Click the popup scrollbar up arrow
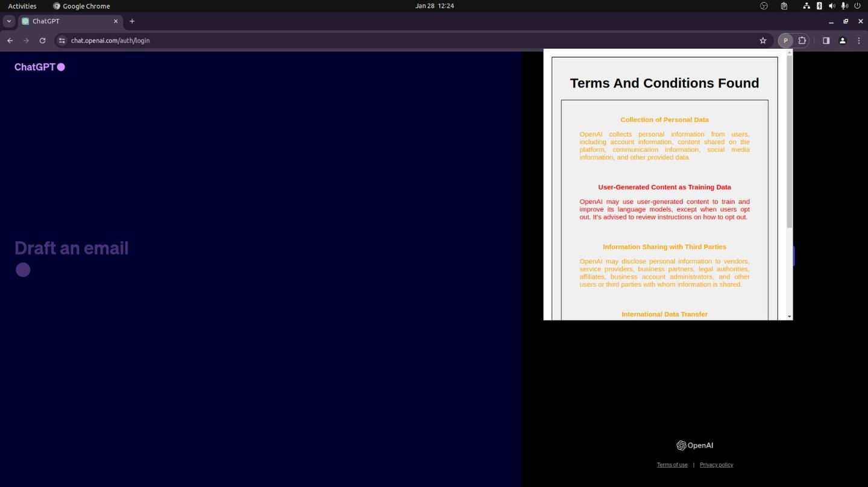 point(789,52)
